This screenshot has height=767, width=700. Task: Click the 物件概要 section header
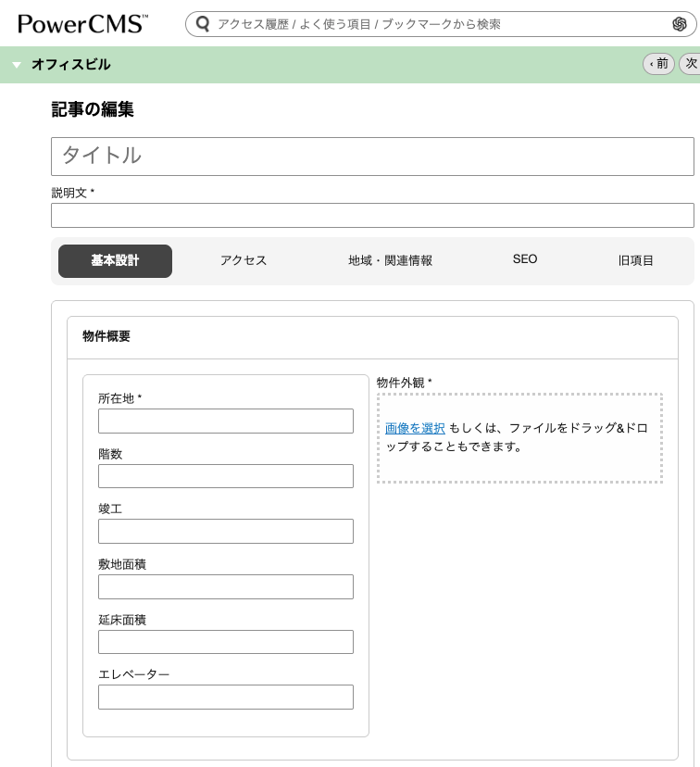click(372, 337)
